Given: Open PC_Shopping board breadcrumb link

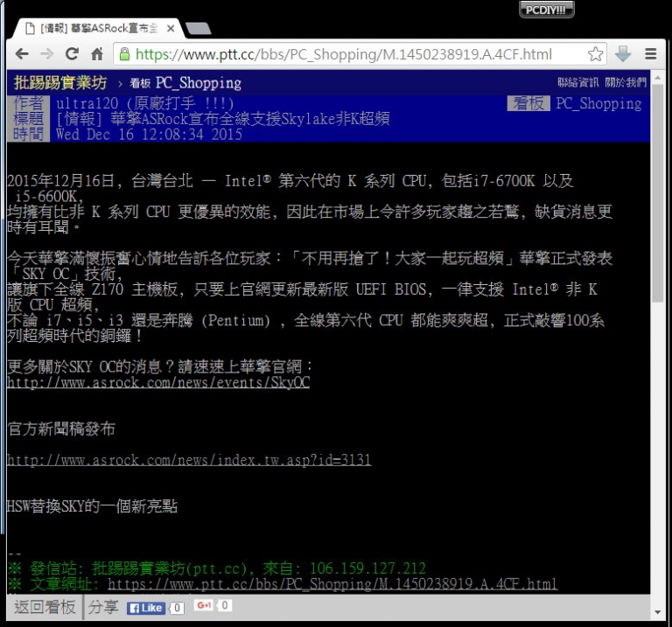Looking at the screenshot, I should pos(185,83).
